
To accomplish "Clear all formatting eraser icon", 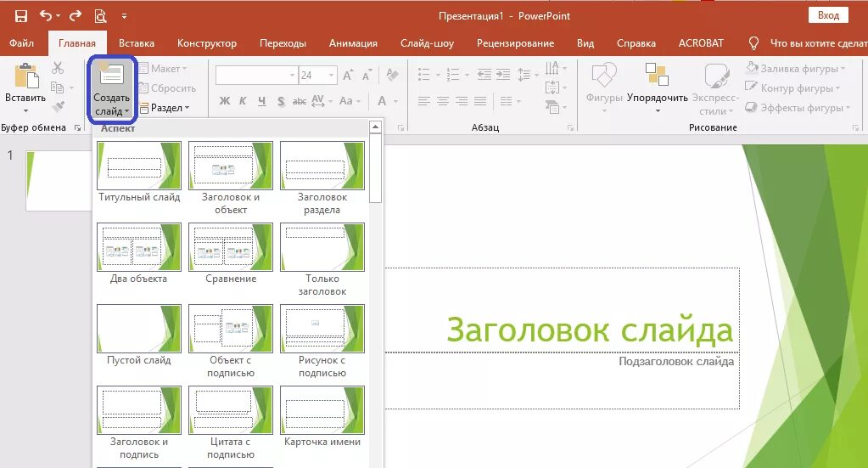I will click(x=392, y=75).
